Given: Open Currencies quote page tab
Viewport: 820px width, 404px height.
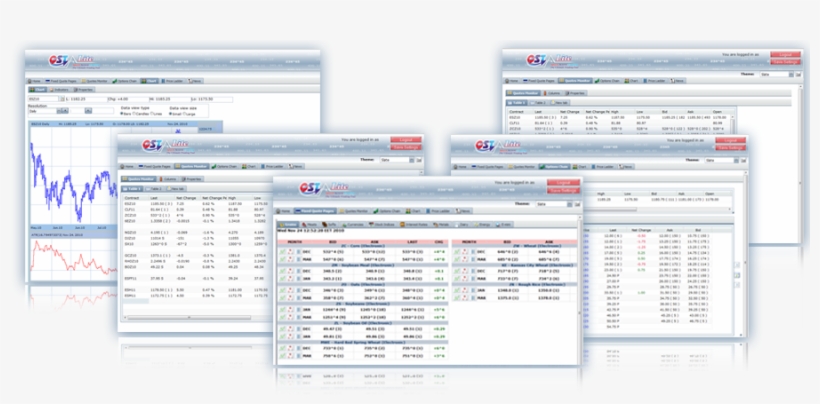Looking at the screenshot, I should coord(353,225).
